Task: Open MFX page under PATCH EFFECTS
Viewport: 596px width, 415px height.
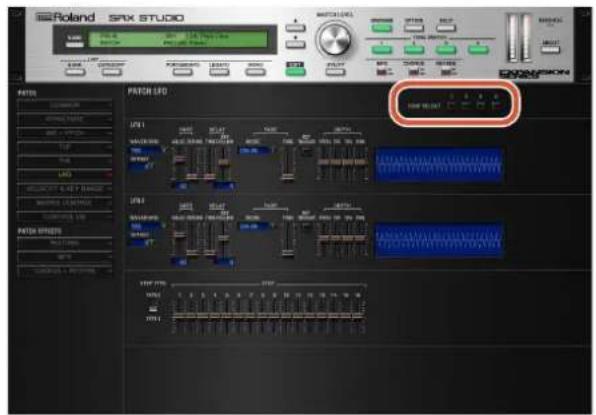Action: click(65, 257)
